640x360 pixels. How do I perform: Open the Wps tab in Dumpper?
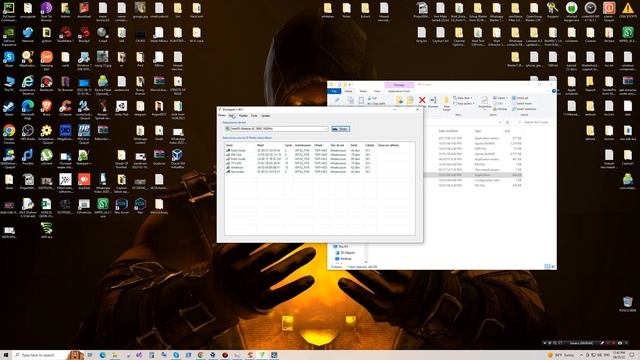pyautogui.click(x=232, y=116)
